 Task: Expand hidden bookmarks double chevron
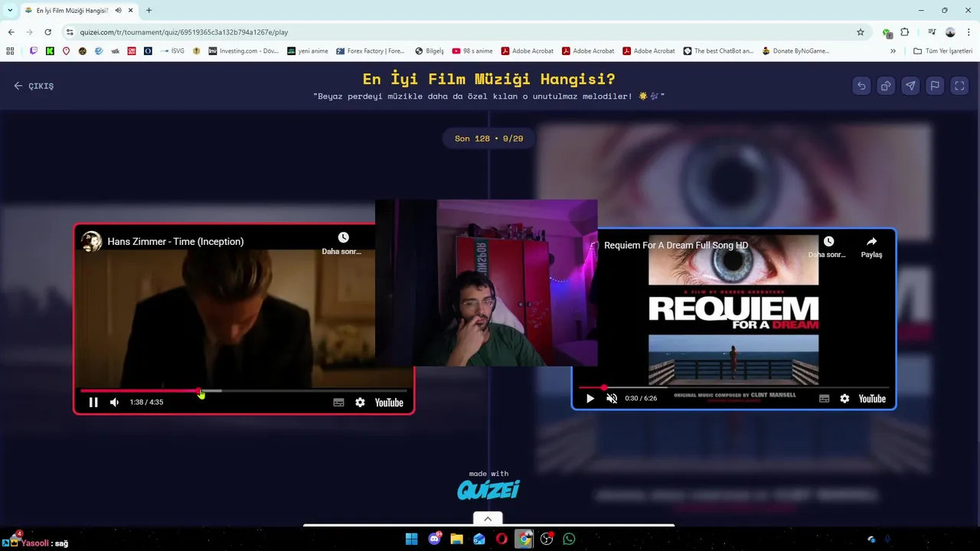(893, 51)
